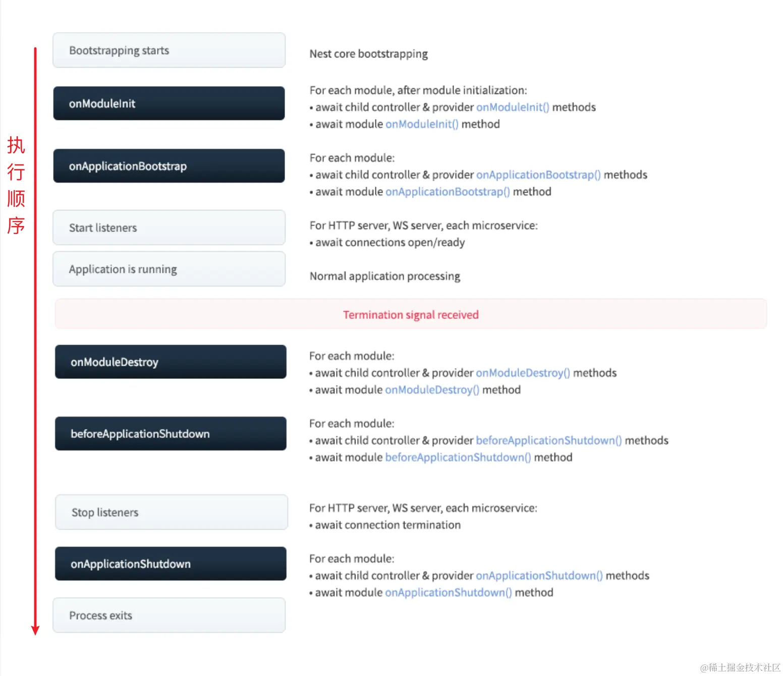This screenshot has width=784, height=676.
Task: Open the module onApplicationShutdown() method link
Action: (449, 592)
